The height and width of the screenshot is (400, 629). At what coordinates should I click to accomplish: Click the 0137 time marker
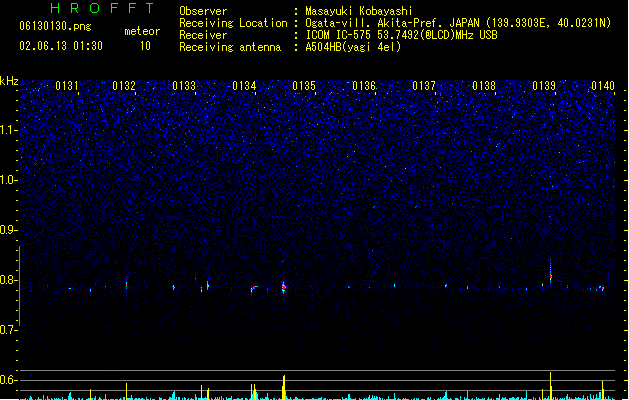tap(424, 86)
